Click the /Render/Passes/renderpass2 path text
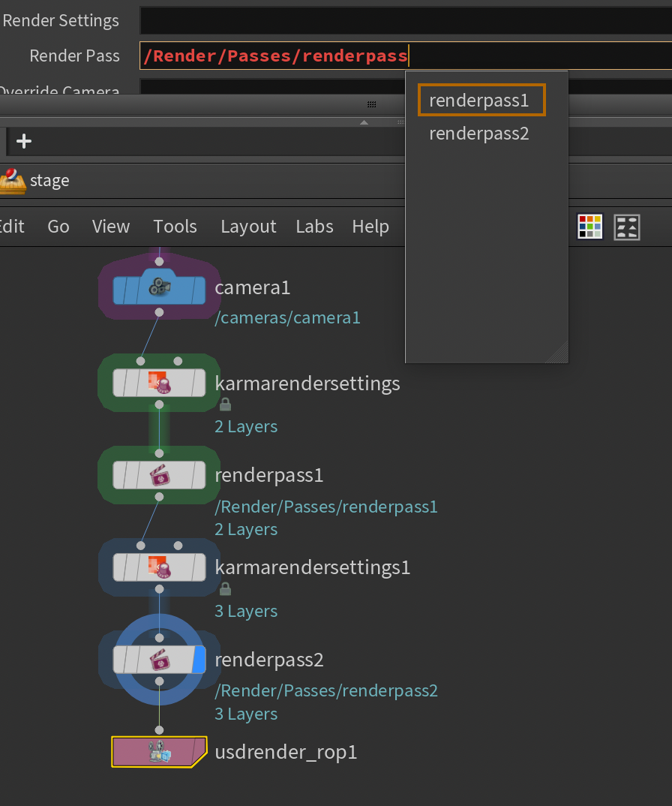 pyautogui.click(x=325, y=691)
